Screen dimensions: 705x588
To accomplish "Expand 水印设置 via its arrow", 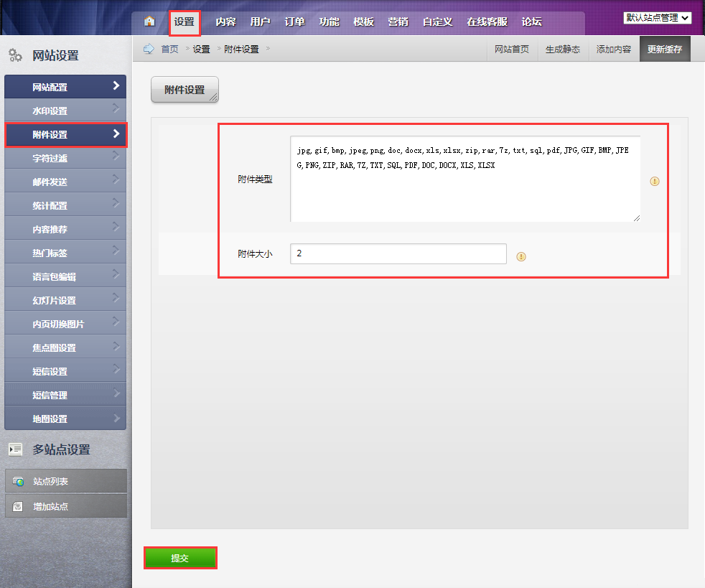I will (x=116, y=110).
